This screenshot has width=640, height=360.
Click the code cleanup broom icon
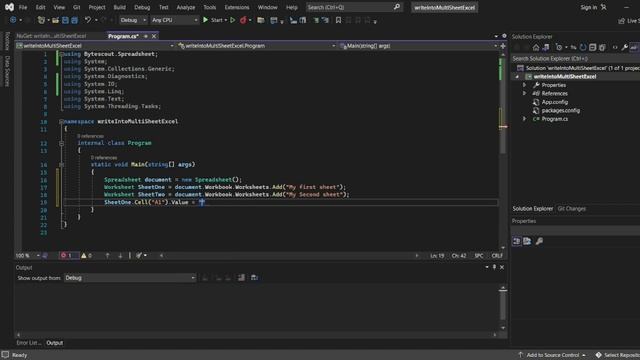pos(139,256)
